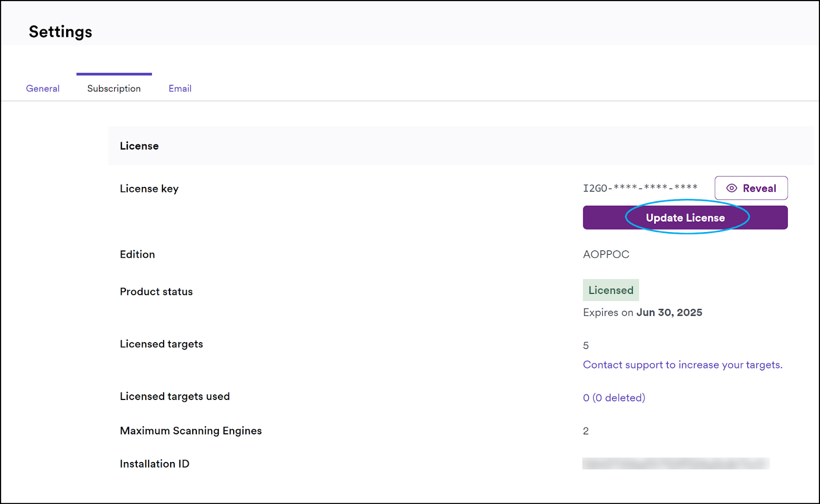Select the masked license key text
820x504 pixels.
pos(640,188)
